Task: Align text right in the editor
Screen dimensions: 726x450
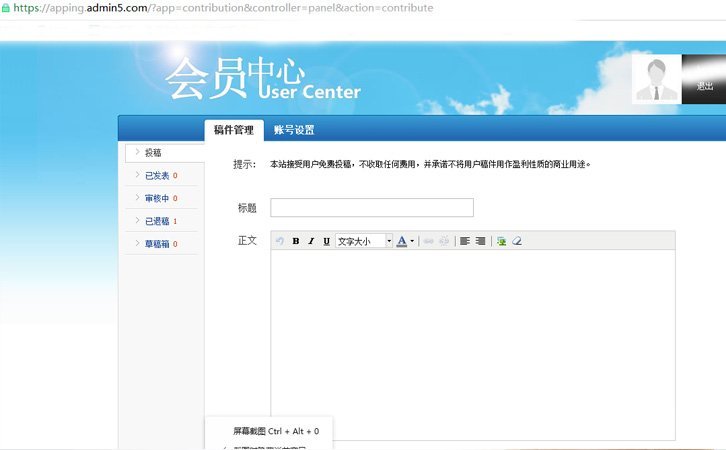Action: coord(480,241)
